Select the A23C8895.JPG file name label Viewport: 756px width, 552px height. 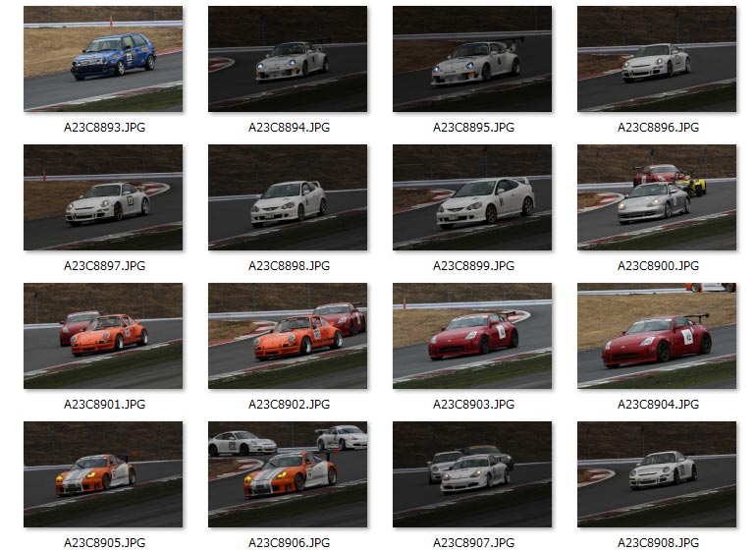pyautogui.click(x=474, y=128)
